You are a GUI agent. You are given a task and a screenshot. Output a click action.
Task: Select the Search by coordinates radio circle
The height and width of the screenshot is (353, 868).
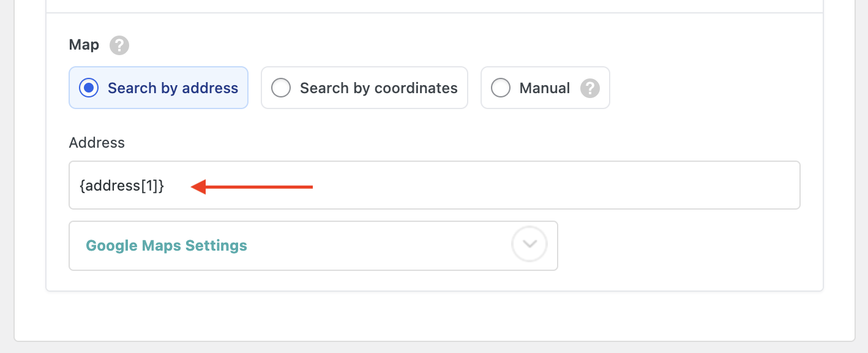281,88
